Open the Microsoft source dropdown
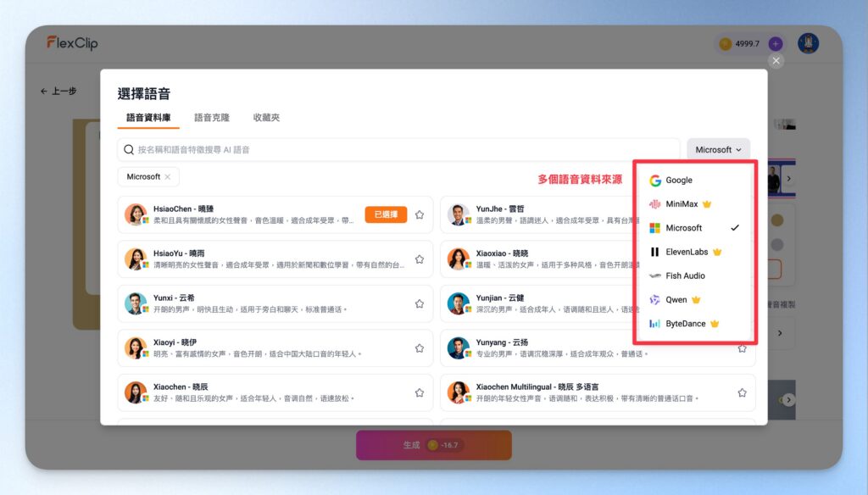 pyautogui.click(x=719, y=149)
